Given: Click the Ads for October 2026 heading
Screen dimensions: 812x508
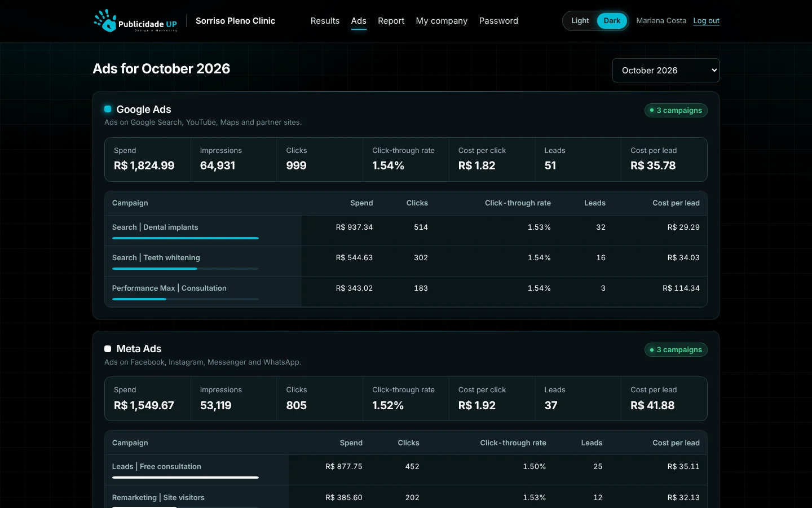Looking at the screenshot, I should (x=161, y=69).
